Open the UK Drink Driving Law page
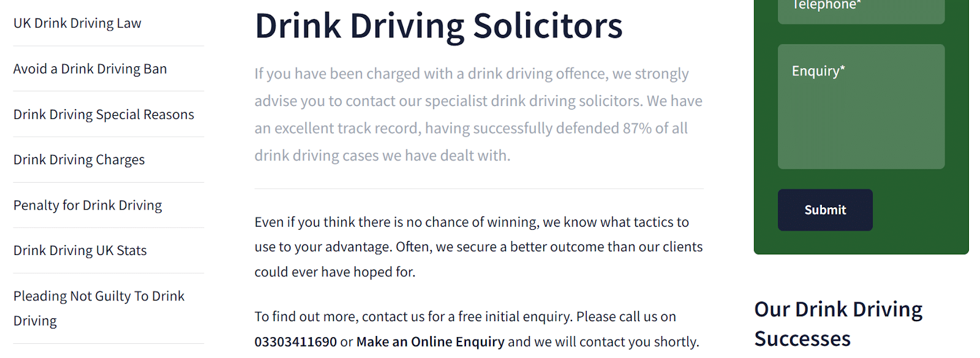Image resolution: width=980 pixels, height=358 pixels. (77, 23)
